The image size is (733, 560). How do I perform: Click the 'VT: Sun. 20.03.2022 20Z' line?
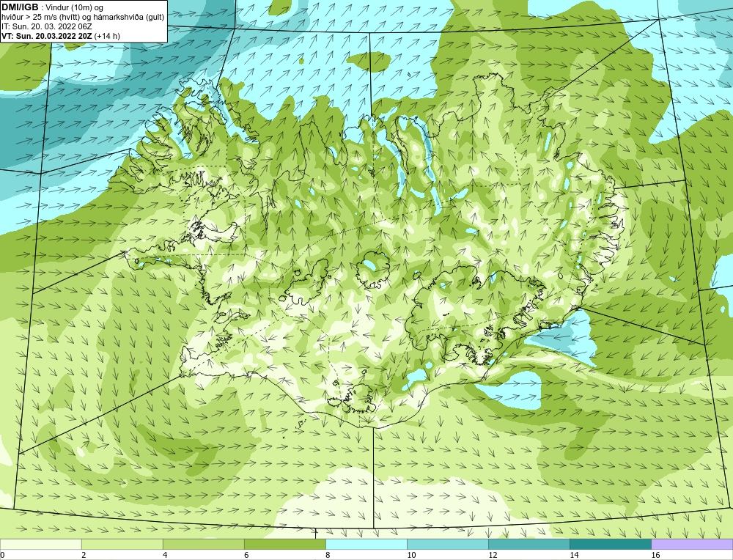pyautogui.click(x=47, y=36)
